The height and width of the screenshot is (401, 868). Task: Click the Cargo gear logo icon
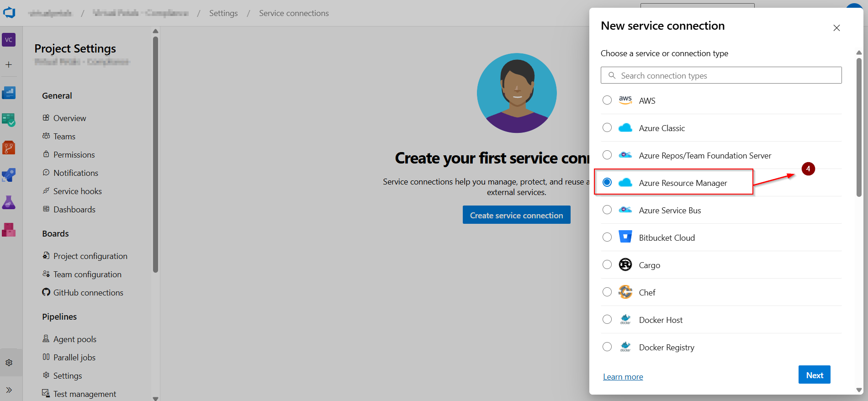625,264
